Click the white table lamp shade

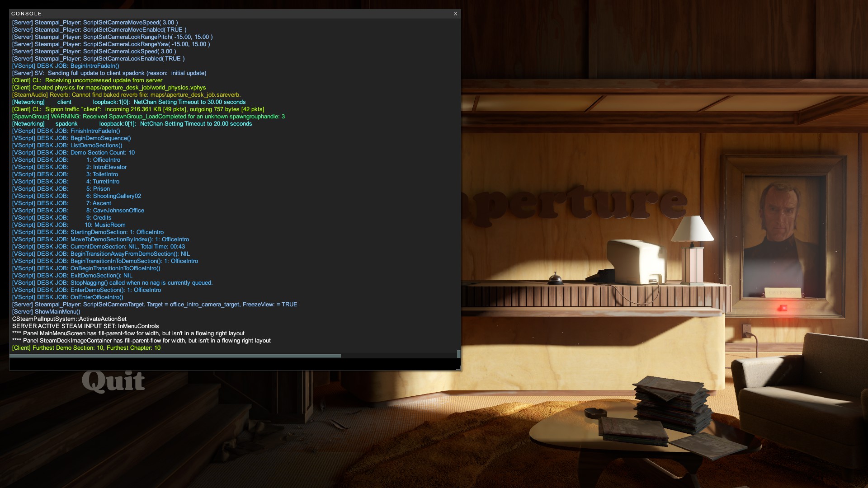point(692,229)
